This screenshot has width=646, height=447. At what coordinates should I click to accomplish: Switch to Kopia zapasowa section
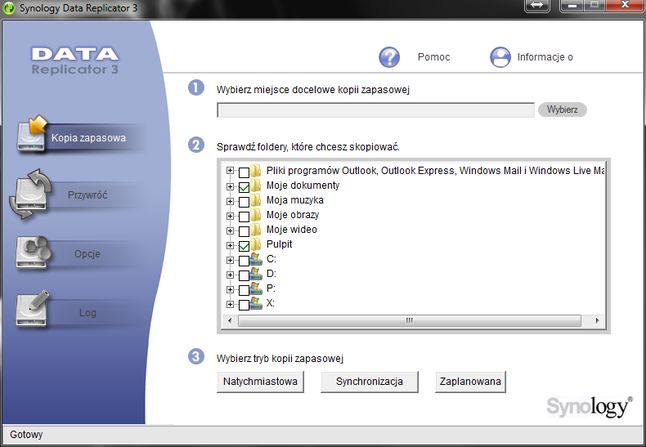89,138
